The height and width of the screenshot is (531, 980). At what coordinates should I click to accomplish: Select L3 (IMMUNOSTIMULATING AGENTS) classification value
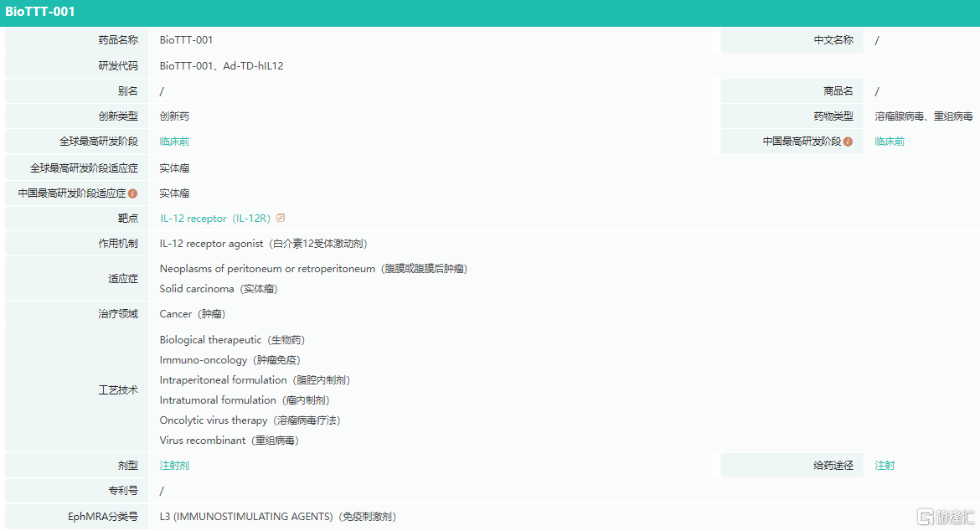[277, 517]
